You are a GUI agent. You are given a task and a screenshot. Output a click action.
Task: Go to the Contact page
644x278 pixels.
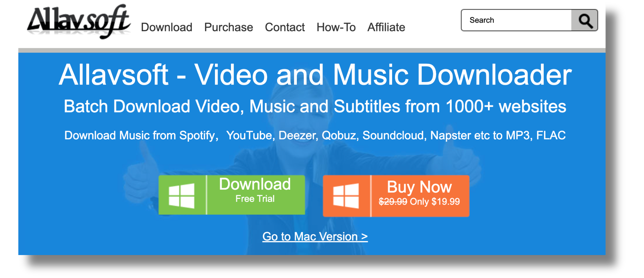[x=285, y=27]
